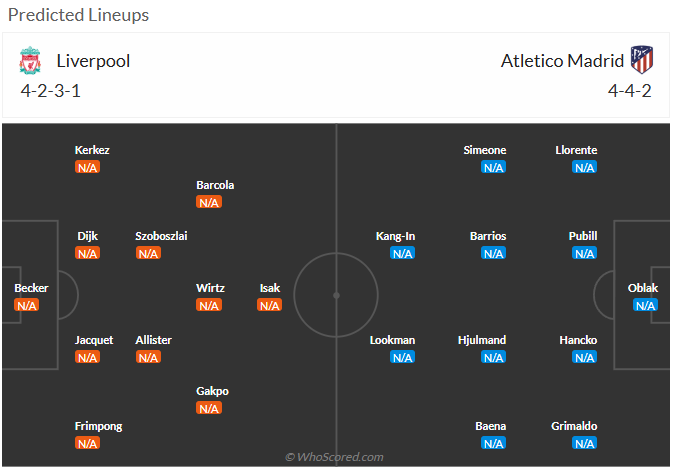Open the Atletico Madrid team name link
Image resolution: width=673 pixels, height=470 pixels.
[x=562, y=61]
